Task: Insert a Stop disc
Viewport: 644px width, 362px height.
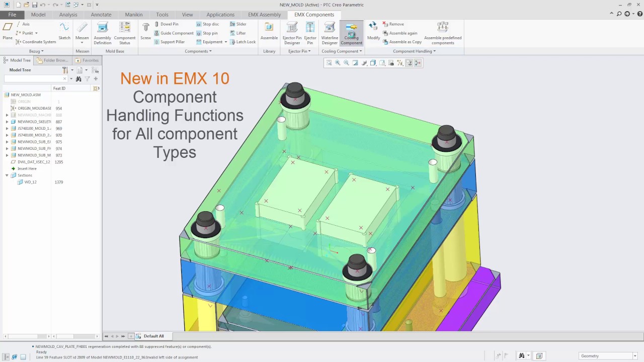Action: [x=207, y=24]
